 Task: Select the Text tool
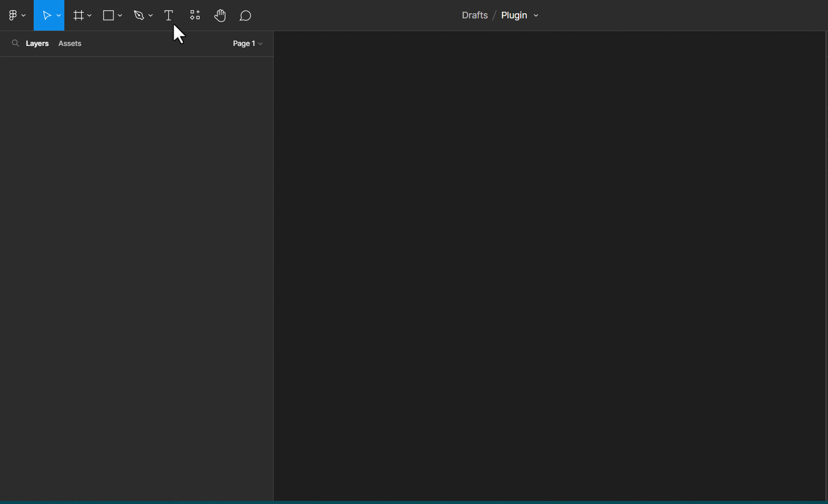point(168,15)
